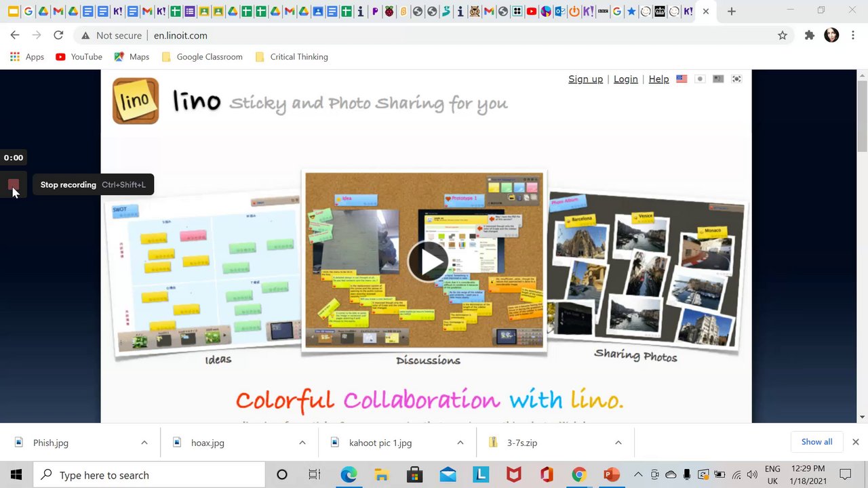Launch Microsoft Edge from taskbar
Screen dimensions: 868x488
click(349, 475)
